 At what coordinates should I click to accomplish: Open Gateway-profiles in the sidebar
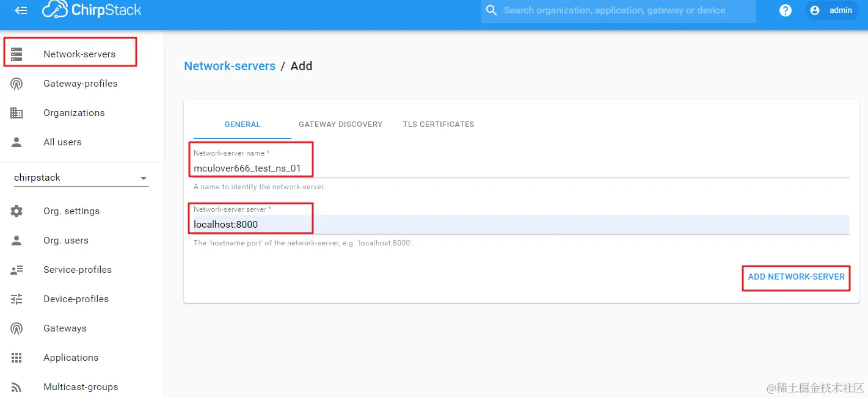click(x=82, y=84)
